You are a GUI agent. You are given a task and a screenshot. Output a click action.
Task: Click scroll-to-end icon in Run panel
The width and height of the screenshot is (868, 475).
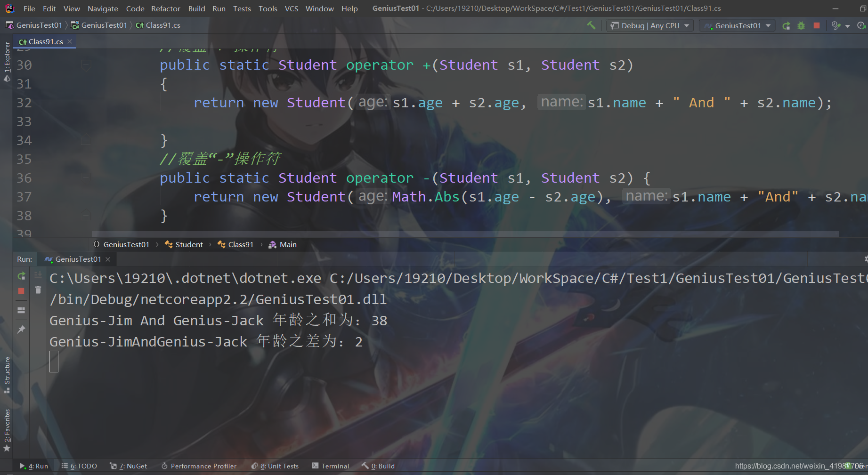tap(38, 274)
